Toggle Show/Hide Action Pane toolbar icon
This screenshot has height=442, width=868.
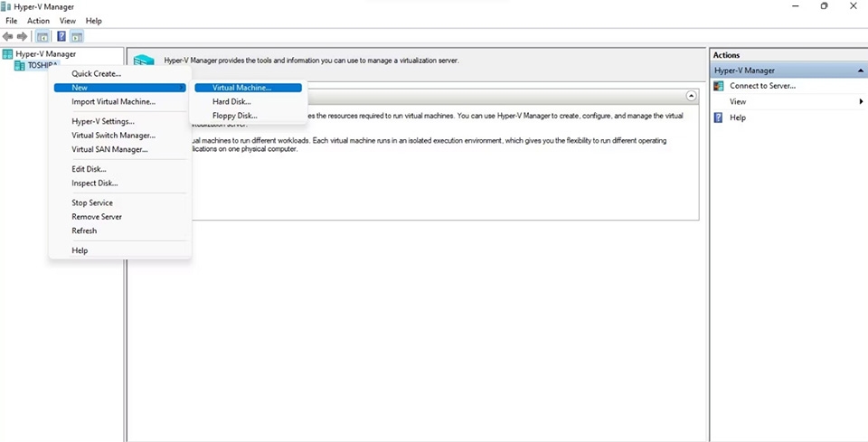[77, 36]
